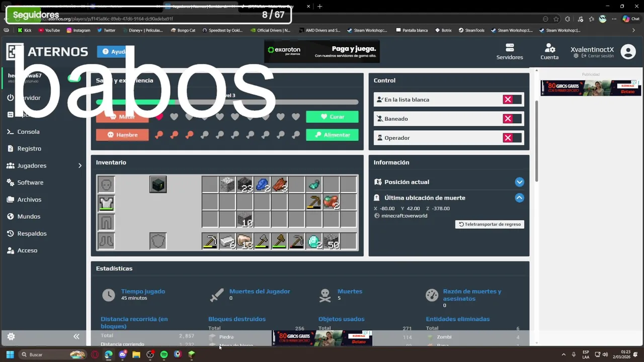Select the lapis lazuli item stack

[262, 185]
